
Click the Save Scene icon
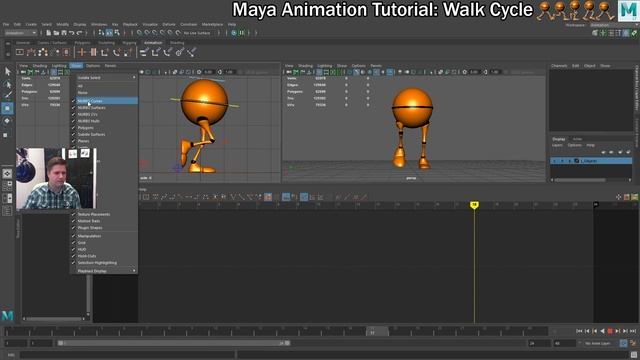tap(64, 33)
